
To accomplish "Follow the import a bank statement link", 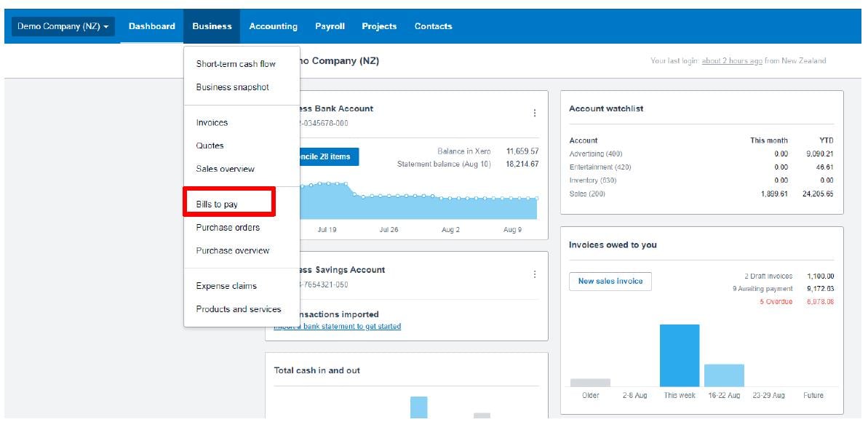I will coord(338,327).
